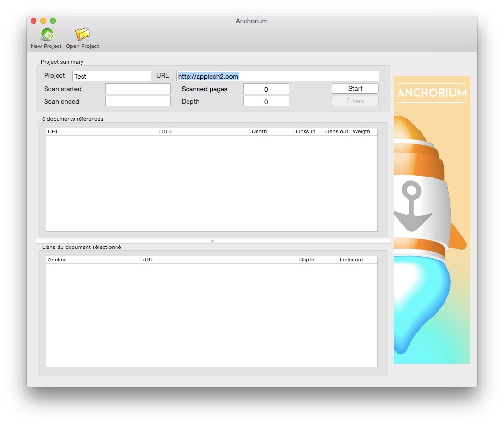Click the Start button
This screenshot has width=504, height=425.
[355, 89]
